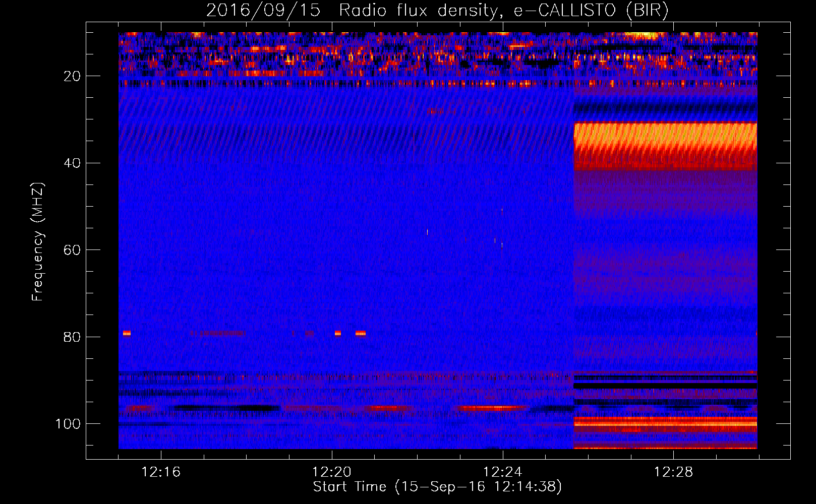Image resolution: width=816 pixels, height=504 pixels.
Task: Click the bright horizontal band at 100 MHz after 12:26
Action: tap(665, 424)
